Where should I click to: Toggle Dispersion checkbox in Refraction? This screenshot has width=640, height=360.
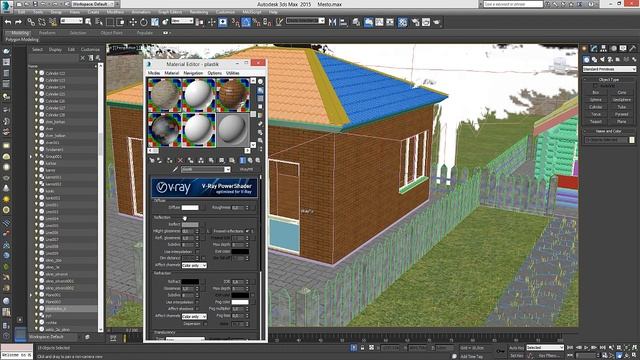pos(205,324)
